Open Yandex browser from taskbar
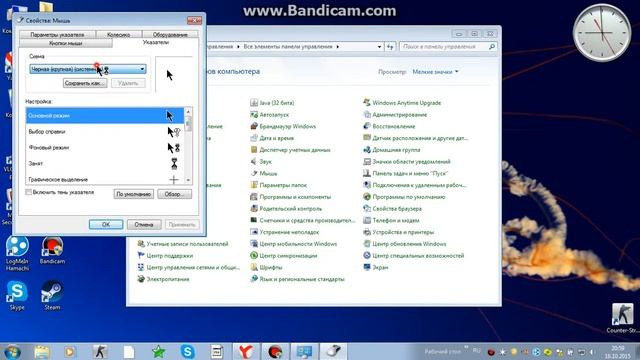 click(246, 351)
